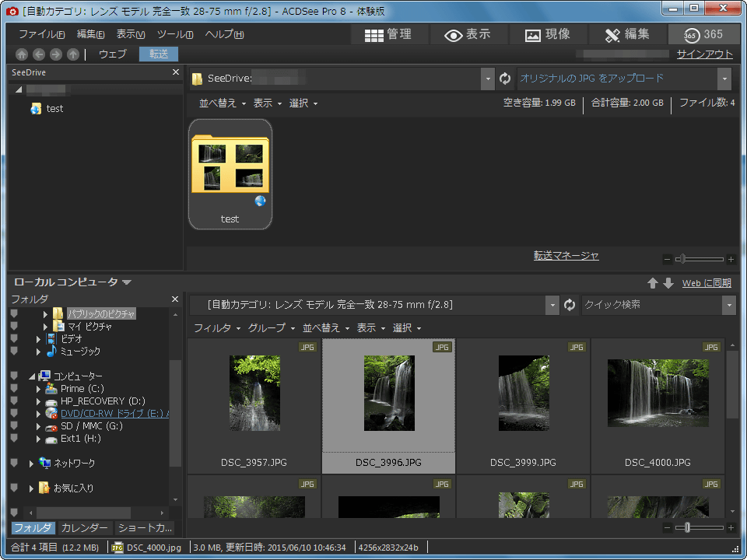
Task: Collapse the コンピューター tree node
Action: (31, 376)
